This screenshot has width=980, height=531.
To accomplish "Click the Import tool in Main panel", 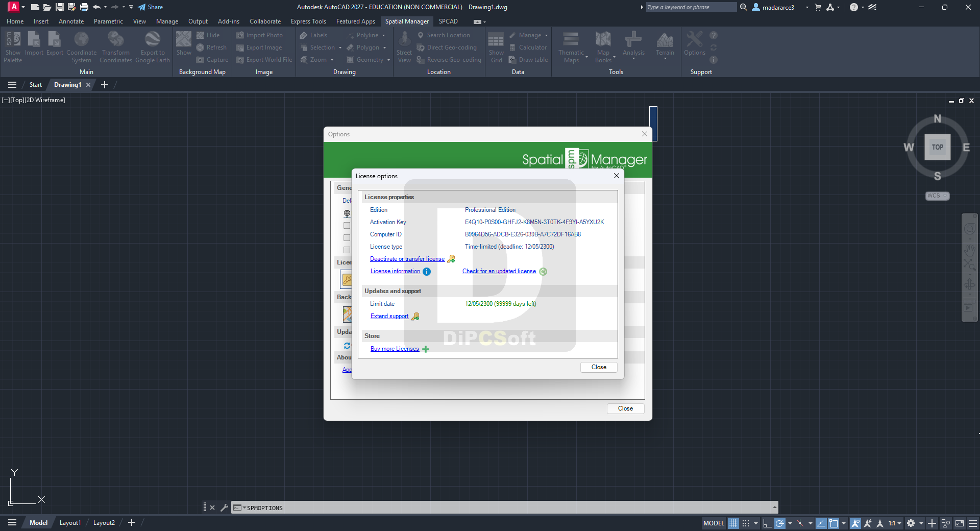I will point(34,44).
